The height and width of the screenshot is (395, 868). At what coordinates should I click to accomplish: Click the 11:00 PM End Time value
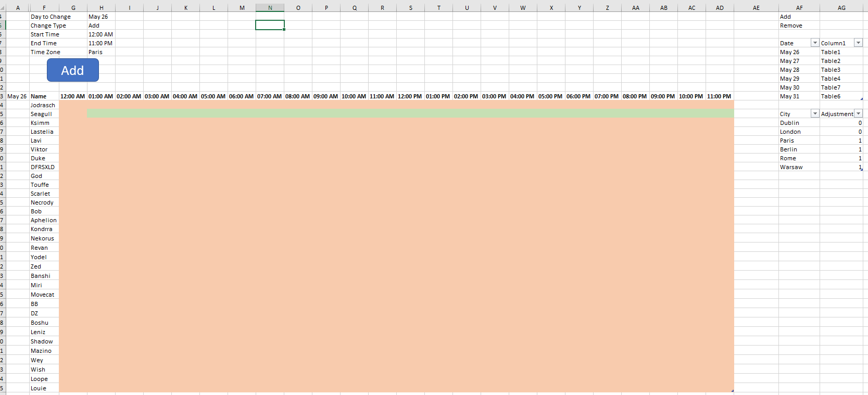point(101,43)
